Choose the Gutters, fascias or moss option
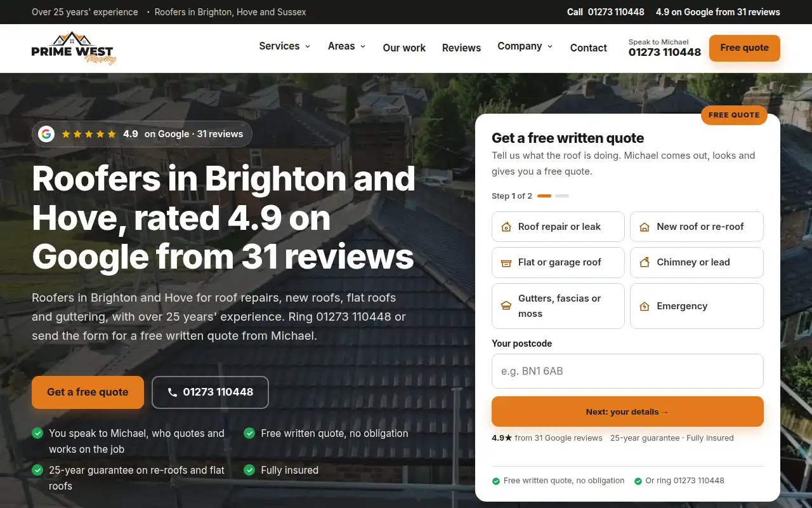Screen dimensions: 812x508 tap(558, 306)
